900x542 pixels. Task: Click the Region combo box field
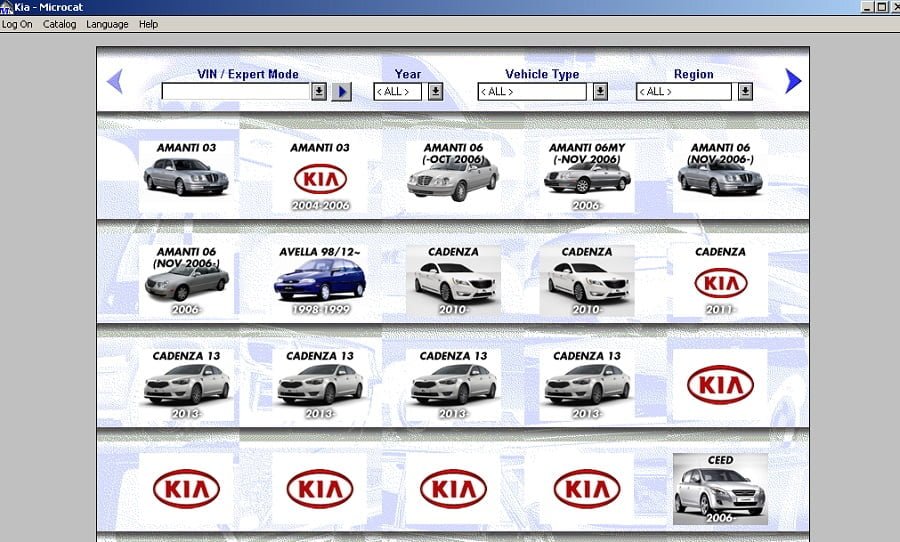click(684, 91)
